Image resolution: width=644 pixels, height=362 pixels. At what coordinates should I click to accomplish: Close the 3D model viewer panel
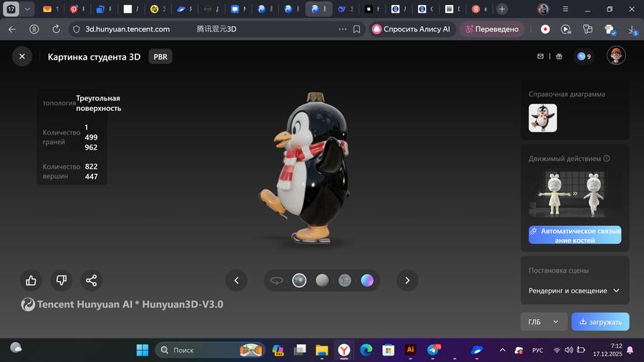(22, 57)
